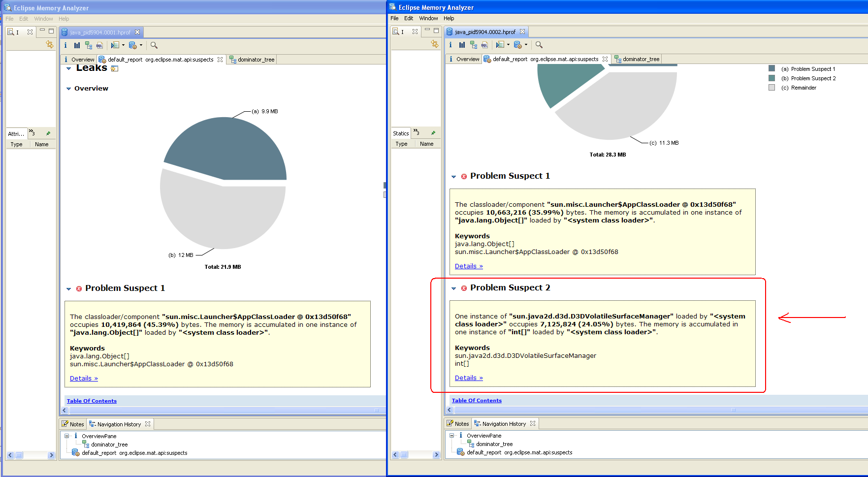Click find object by address icon in right window

pyautogui.click(x=539, y=45)
